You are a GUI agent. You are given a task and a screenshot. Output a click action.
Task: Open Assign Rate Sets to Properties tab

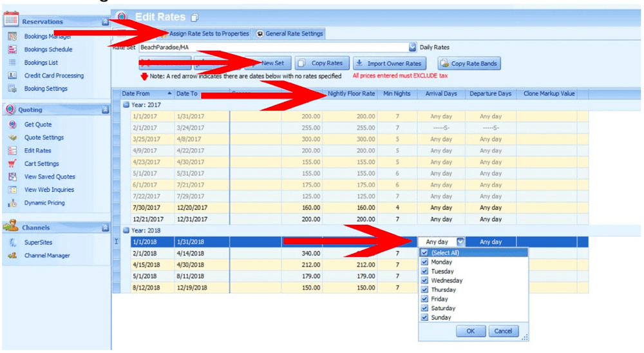coord(205,33)
